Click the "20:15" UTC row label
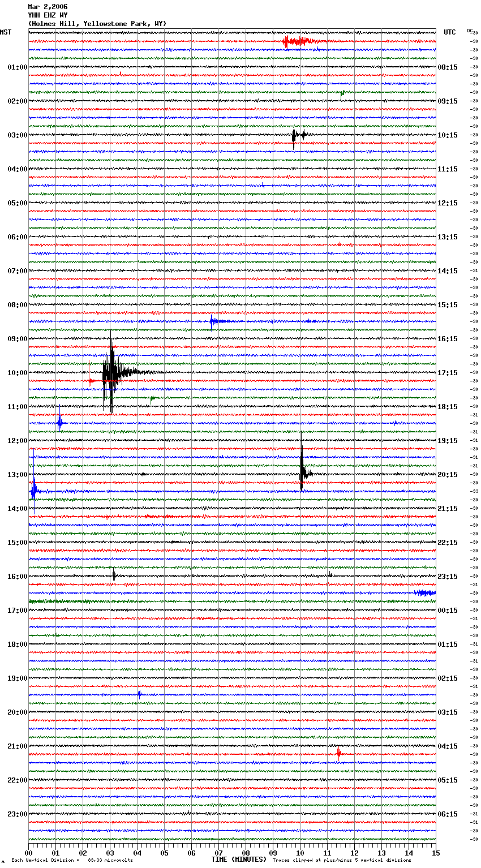 coord(448,475)
